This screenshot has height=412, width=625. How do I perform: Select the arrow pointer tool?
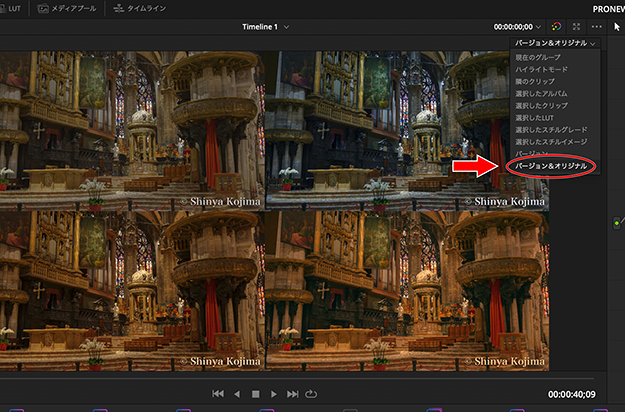(x=617, y=27)
